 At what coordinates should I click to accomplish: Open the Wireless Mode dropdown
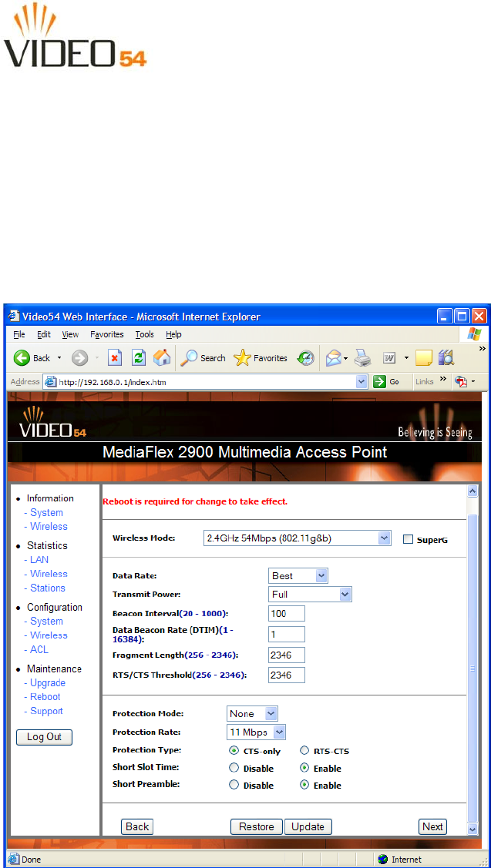point(297,538)
